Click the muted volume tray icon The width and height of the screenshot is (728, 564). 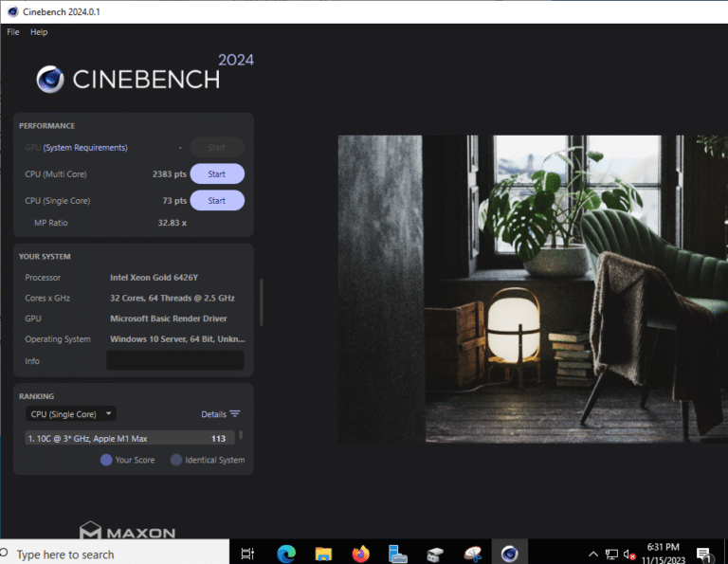(x=629, y=554)
